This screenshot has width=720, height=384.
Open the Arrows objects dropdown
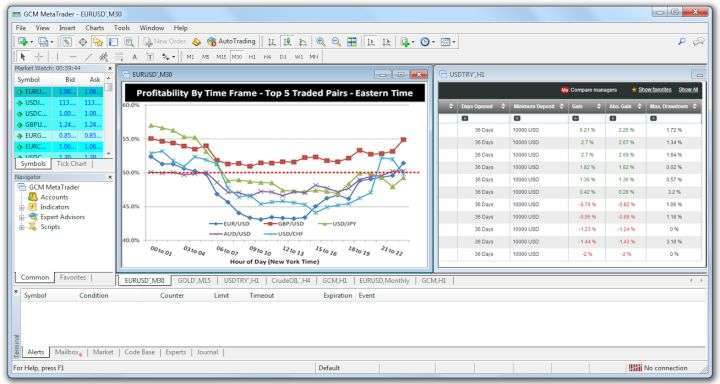(168, 57)
